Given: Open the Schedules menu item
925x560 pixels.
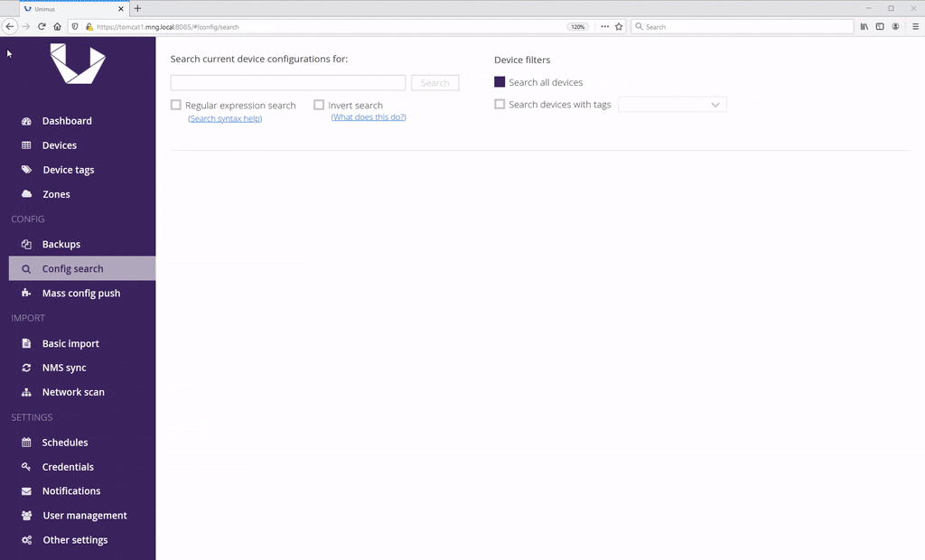Looking at the screenshot, I should (65, 442).
